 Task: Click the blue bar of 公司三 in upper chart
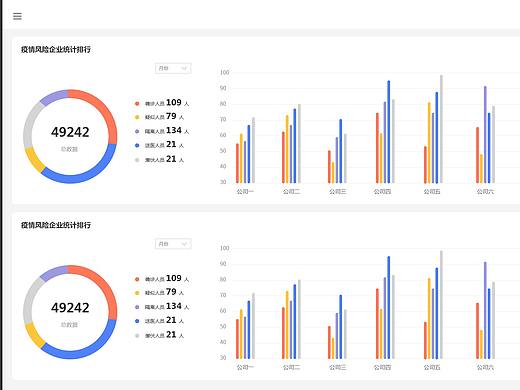341,151
